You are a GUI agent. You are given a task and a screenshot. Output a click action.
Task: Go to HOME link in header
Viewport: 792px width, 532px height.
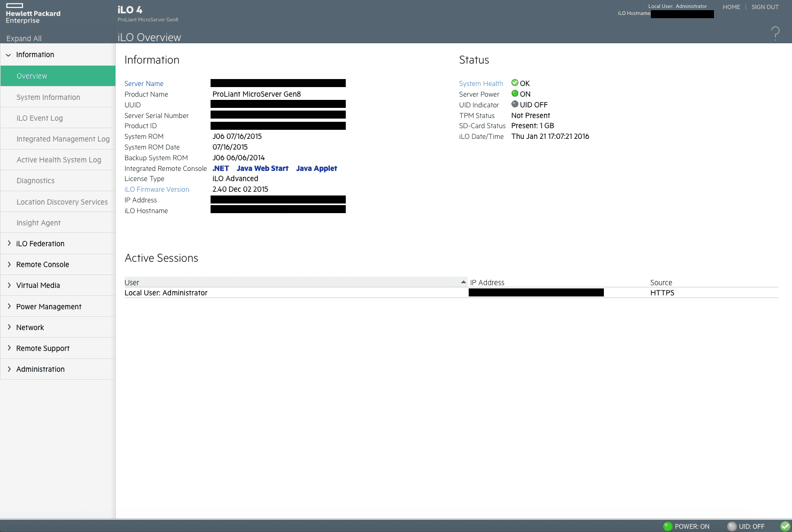click(x=731, y=7)
